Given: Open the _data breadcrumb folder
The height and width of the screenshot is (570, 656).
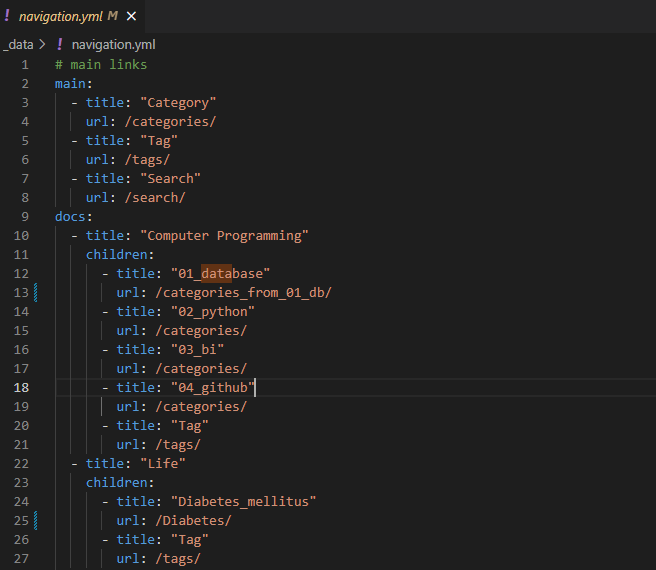Looking at the screenshot, I should tap(18, 44).
